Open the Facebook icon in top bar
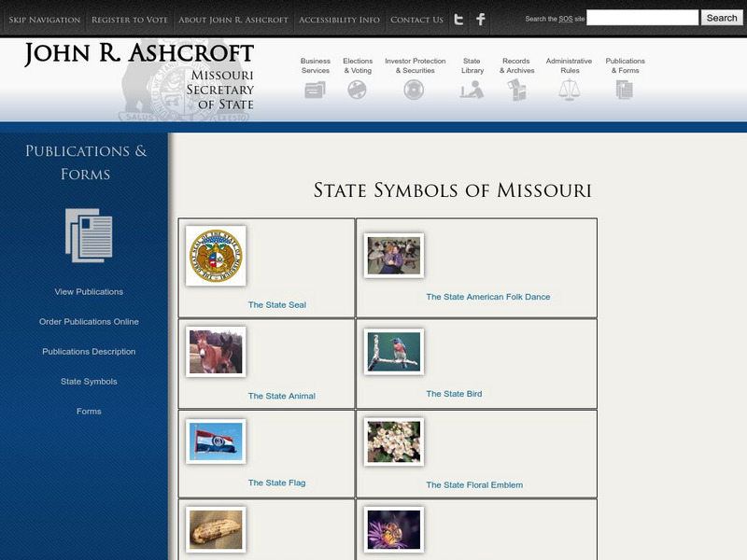 pyautogui.click(x=481, y=19)
